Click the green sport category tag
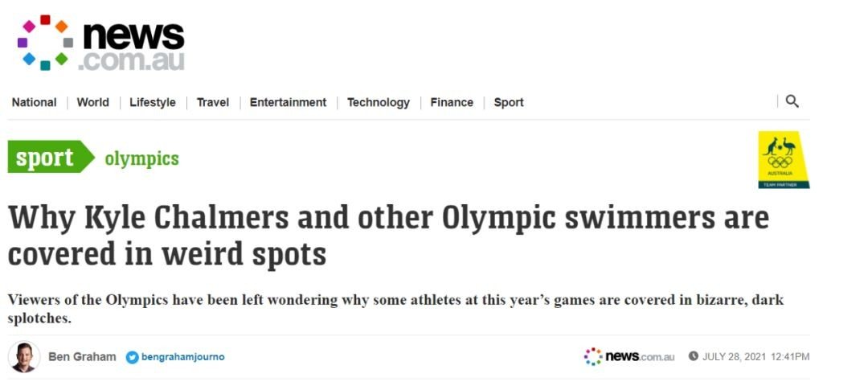Viewport: 868px width, 386px height. click(x=47, y=158)
